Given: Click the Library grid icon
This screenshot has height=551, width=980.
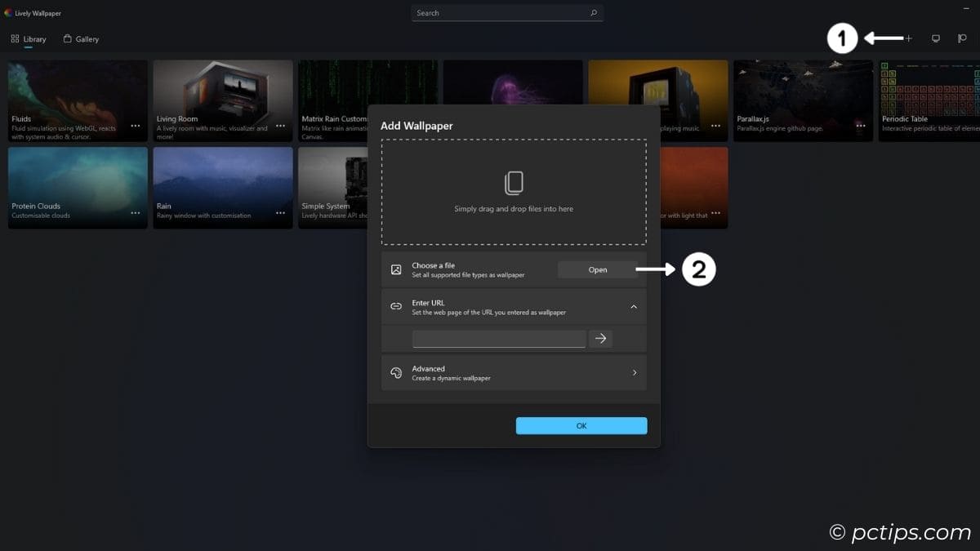Looking at the screenshot, I should pos(14,38).
